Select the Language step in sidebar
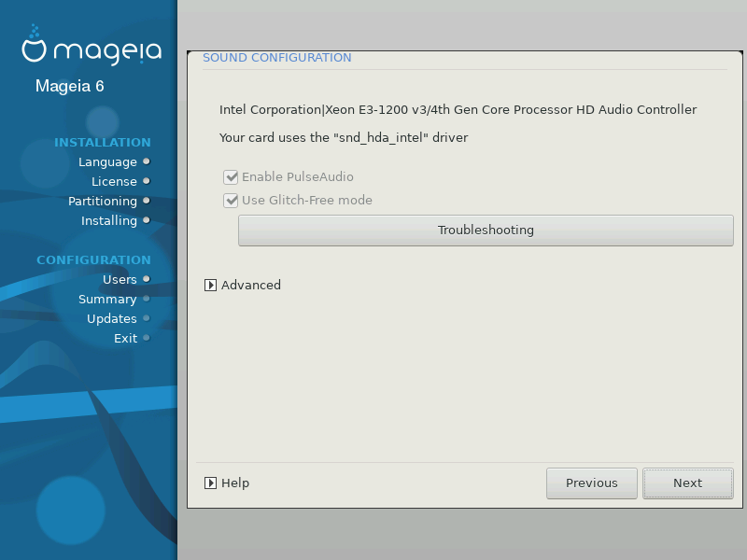 [x=107, y=161]
